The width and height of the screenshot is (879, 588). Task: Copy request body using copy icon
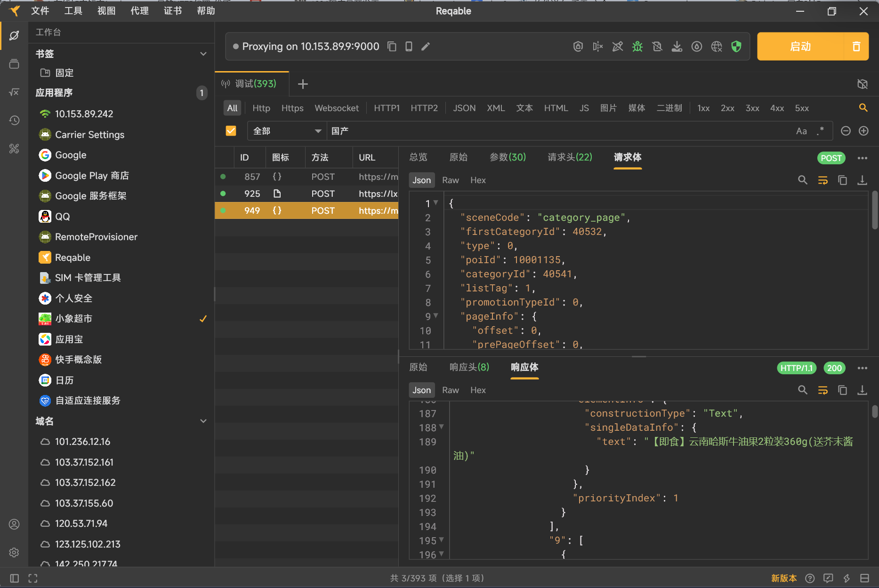[x=842, y=180]
